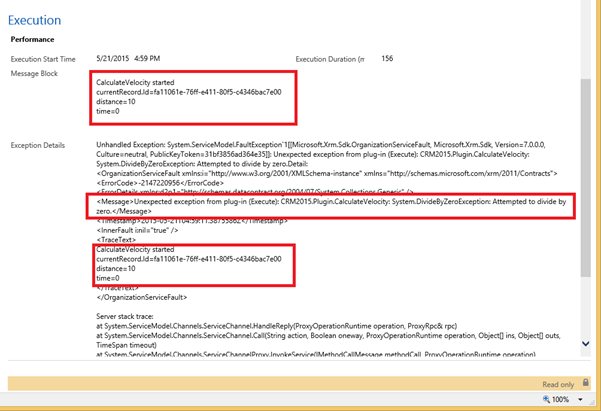Click the 5/21/2015 start date value
601x411 pixels.
pos(112,59)
